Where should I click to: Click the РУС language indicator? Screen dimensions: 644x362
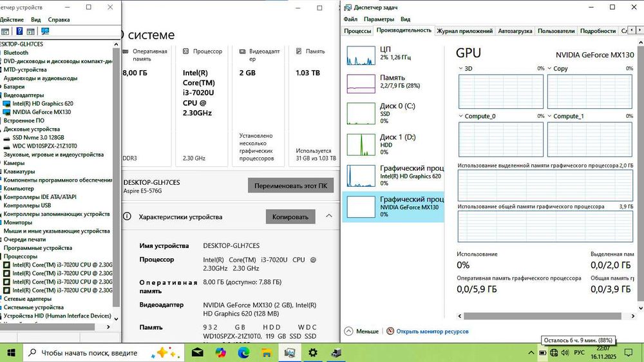pos(579,352)
